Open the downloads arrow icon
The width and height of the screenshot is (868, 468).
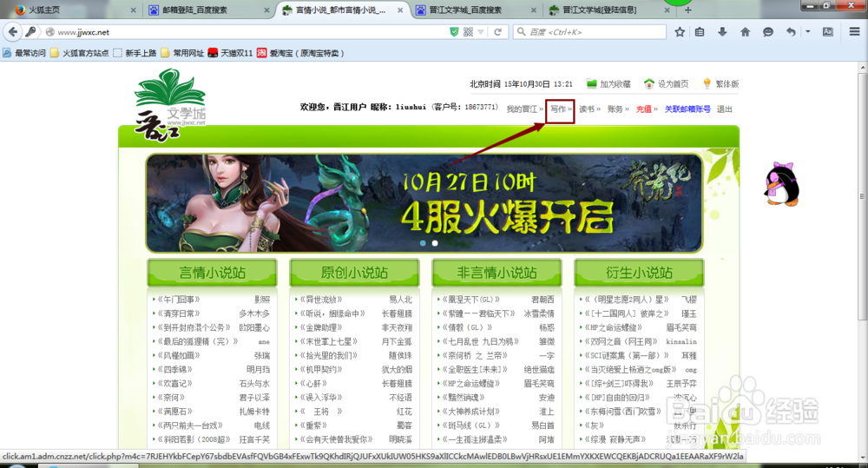click(x=722, y=32)
